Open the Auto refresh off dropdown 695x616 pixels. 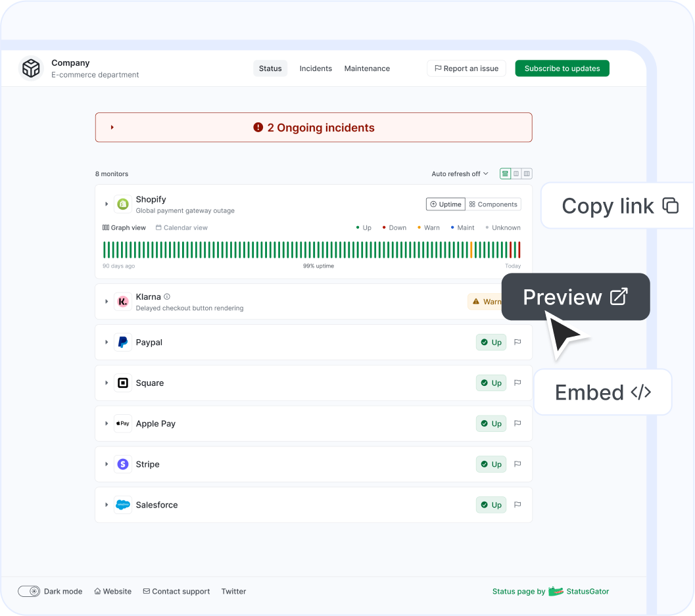pyautogui.click(x=459, y=174)
